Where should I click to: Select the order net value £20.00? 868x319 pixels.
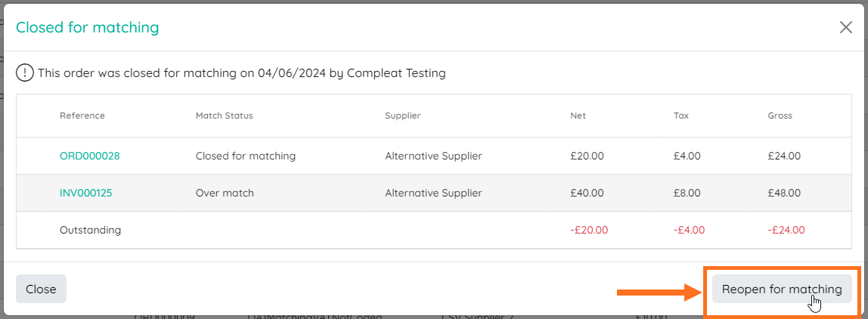coord(587,156)
